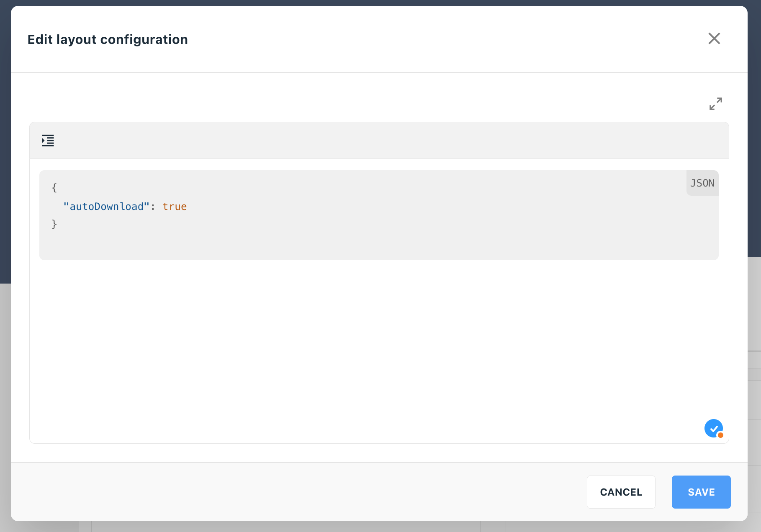Click the colon after "autoDownload"

pos(153,207)
